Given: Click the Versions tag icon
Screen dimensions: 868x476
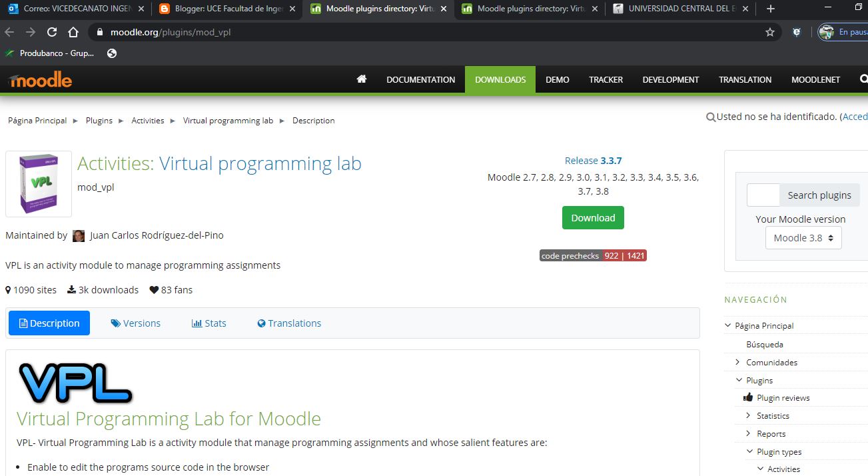Looking at the screenshot, I should pos(115,323).
